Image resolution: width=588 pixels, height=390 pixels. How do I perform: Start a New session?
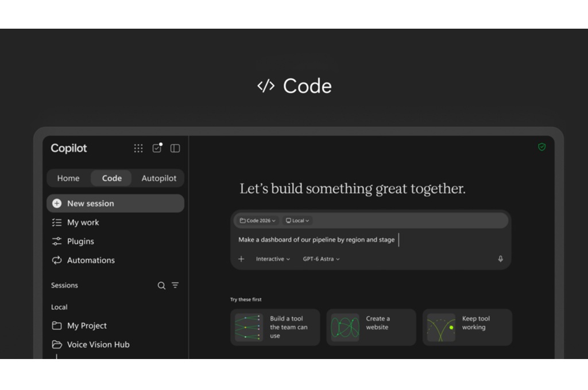click(x=115, y=204)
